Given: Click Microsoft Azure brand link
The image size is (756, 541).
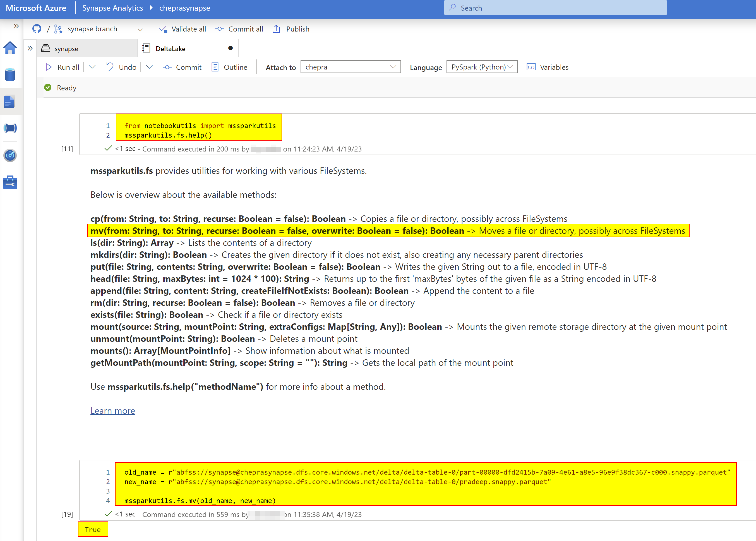Looking at the screenshot, I should [x=36, y=8].
